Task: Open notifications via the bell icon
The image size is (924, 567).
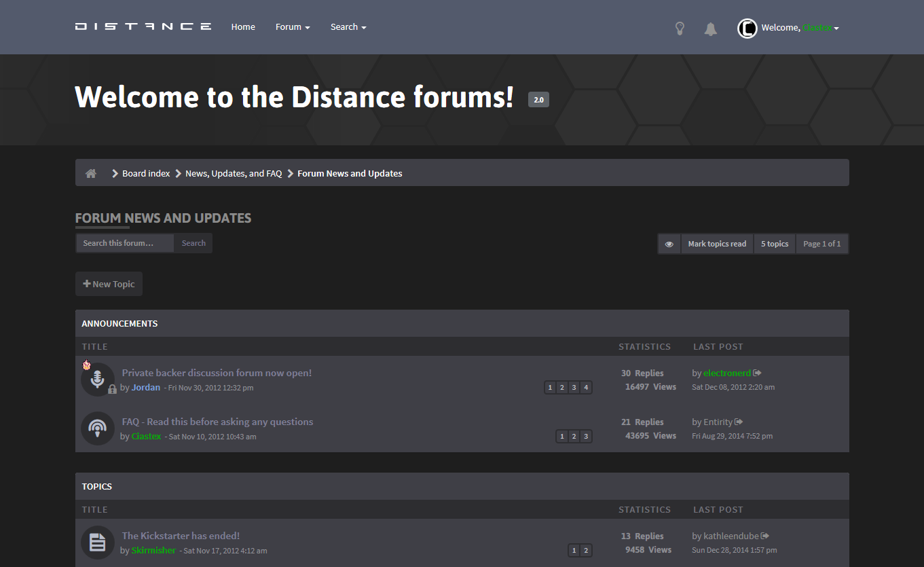Action: click(x=710, y=29)
